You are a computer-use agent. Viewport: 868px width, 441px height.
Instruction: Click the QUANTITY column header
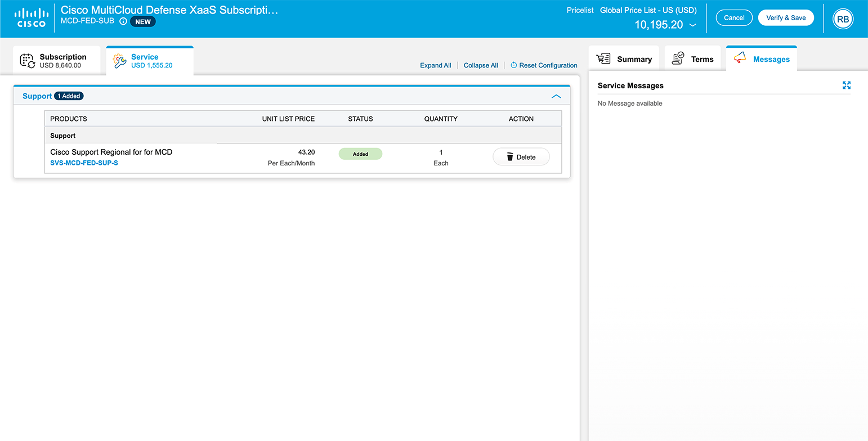tap(441, 119)
